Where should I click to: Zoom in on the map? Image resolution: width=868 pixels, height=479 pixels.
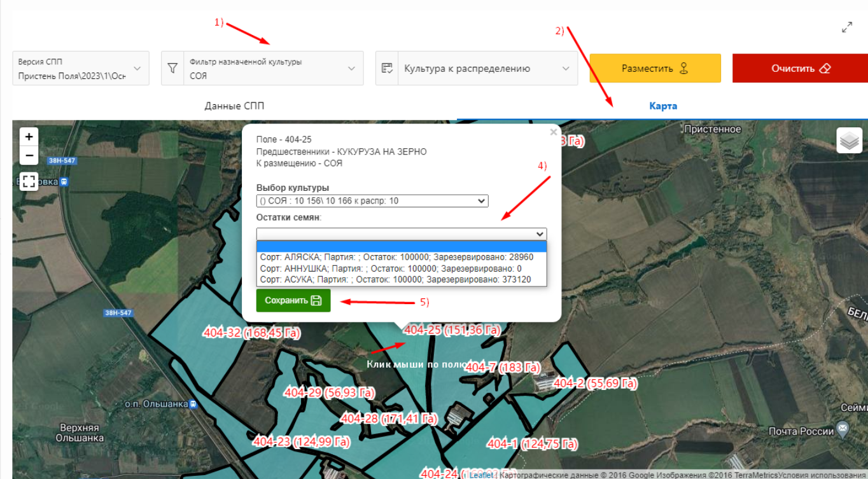pos(29,137)
